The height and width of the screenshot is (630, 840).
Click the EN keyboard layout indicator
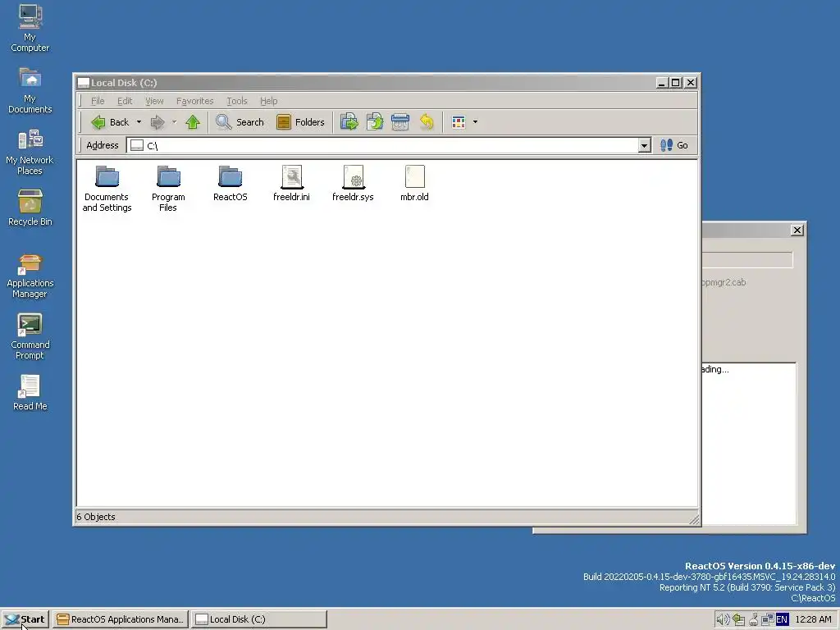coord(782,619)
